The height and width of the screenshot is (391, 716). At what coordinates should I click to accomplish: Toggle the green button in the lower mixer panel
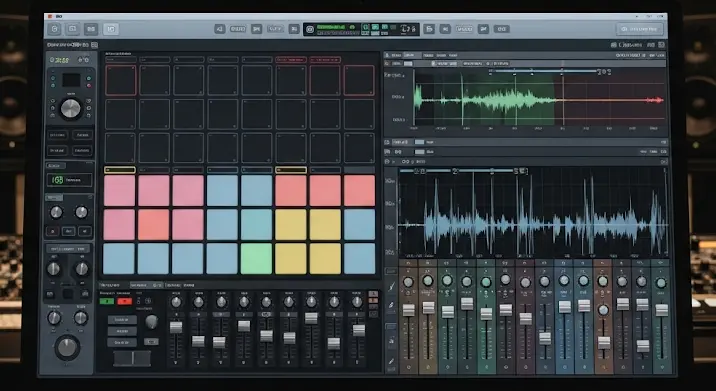click(x=107, y=301)
